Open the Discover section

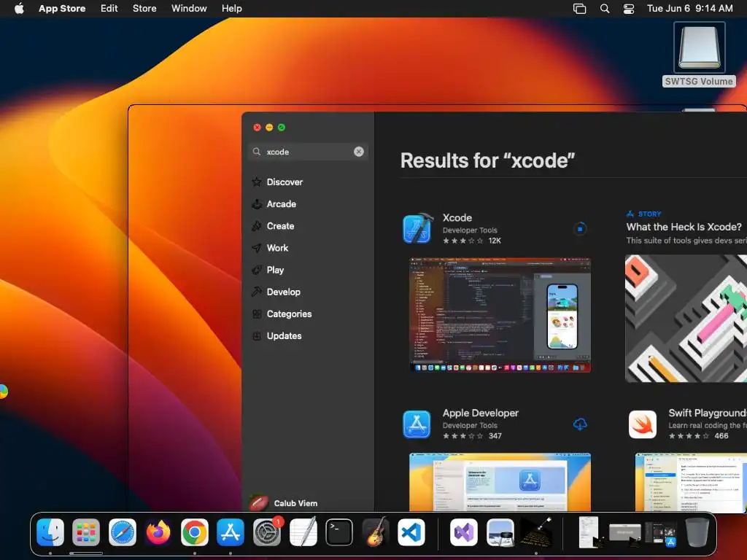pos(285,182)
